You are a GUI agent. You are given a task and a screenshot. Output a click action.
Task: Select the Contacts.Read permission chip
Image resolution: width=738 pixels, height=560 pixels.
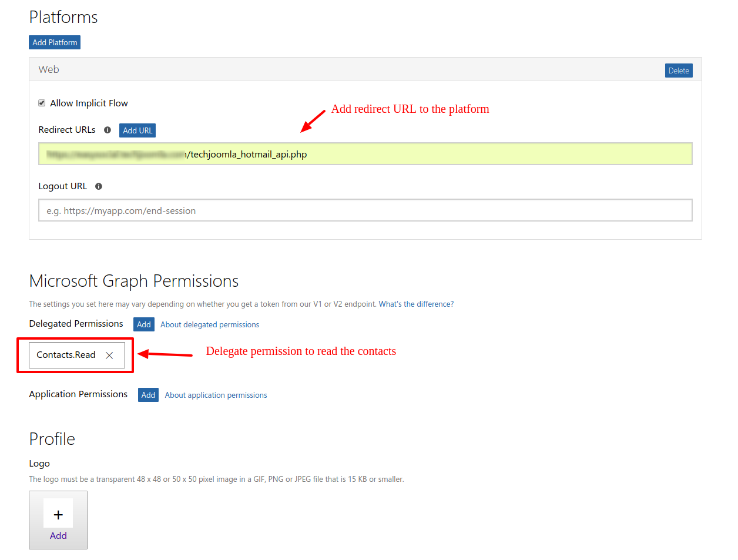tap(66, 355)
